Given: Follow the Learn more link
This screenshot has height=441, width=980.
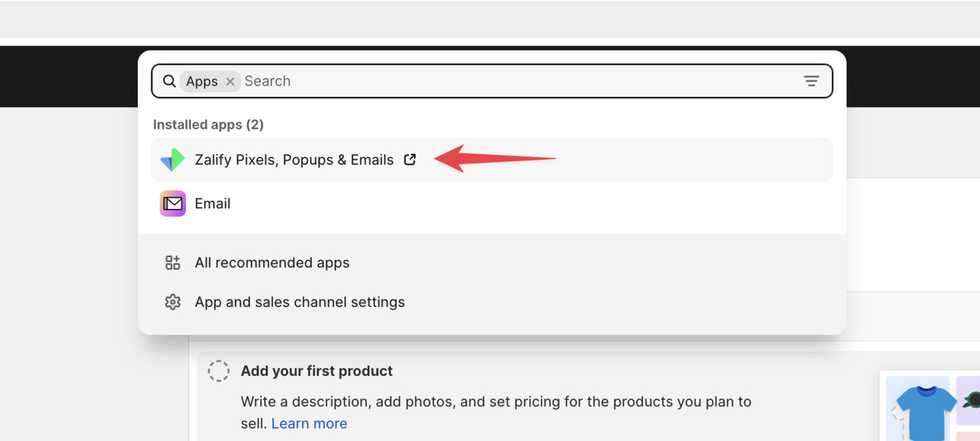Looking at the screenshot, I should [x=309, y=423].
